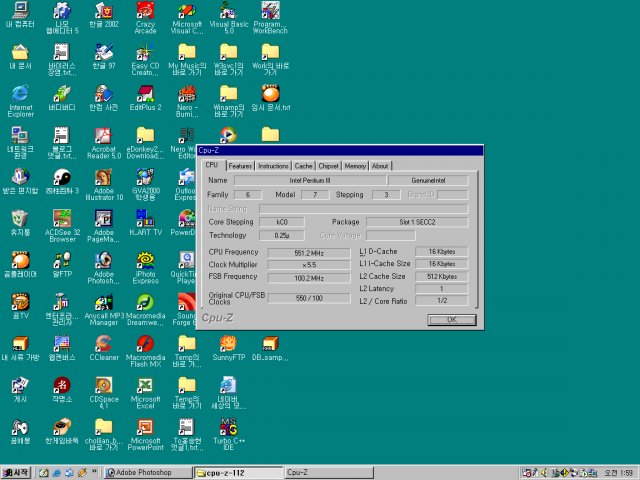Screen dimensions: 640x480
Task: Click the Microsoft PowerPoint desktop icon
Action: (145, 435)
